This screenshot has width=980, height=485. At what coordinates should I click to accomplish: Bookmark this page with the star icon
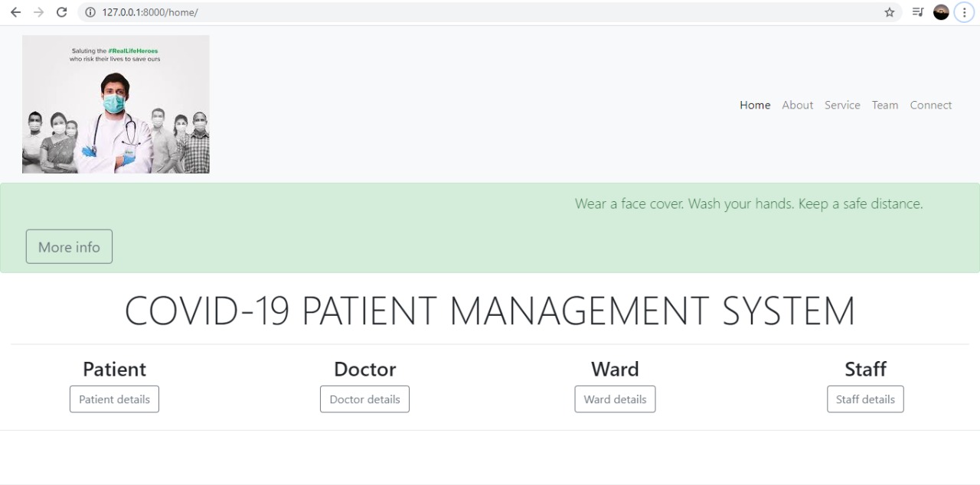tap(888, 12)
